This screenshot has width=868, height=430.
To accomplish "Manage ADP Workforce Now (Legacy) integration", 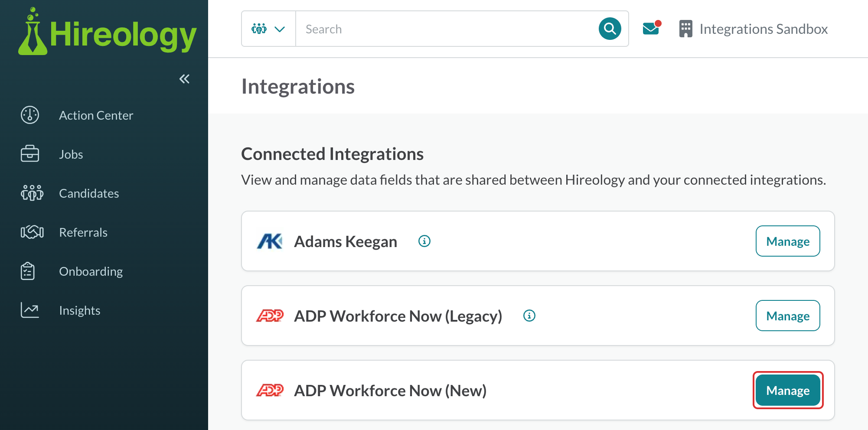I will coord(788,316).
